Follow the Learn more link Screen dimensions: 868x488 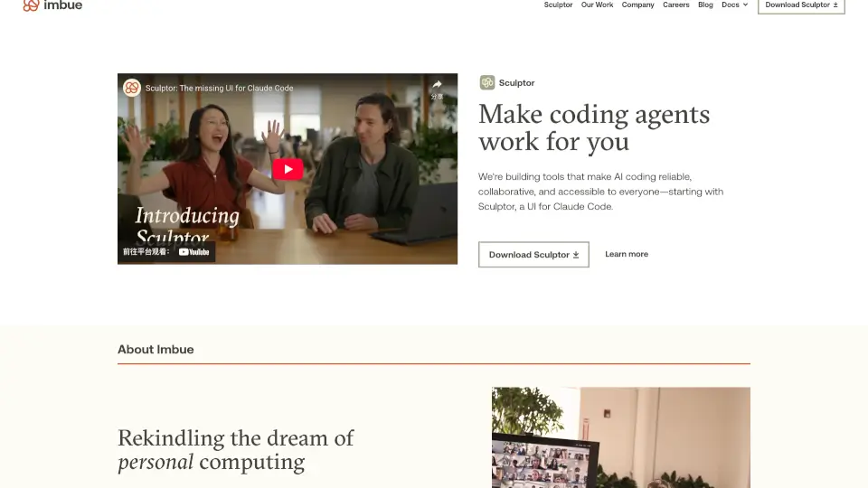coord(626,254)
